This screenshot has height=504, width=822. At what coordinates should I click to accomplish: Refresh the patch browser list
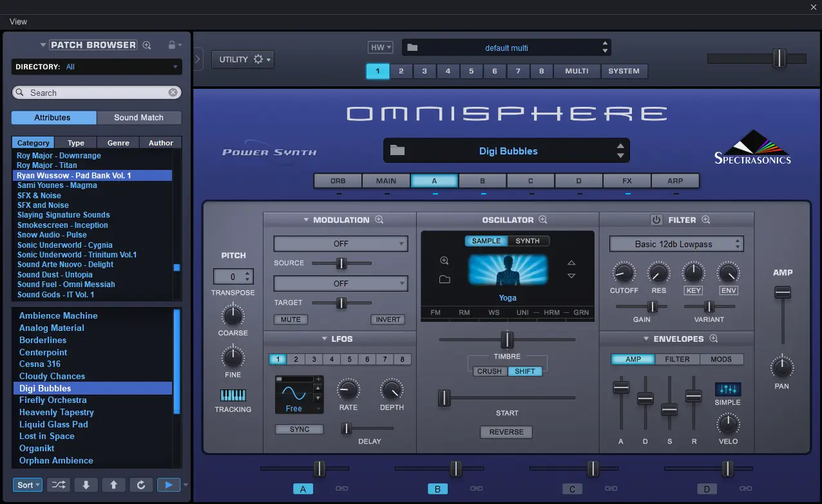(x=141, y=485)
